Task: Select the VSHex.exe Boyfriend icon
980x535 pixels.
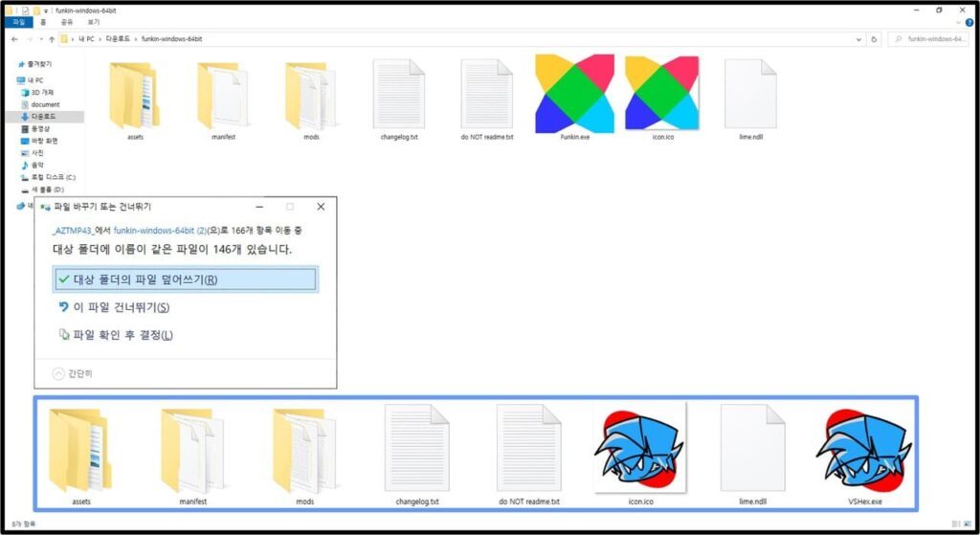Action: (864, 452)
